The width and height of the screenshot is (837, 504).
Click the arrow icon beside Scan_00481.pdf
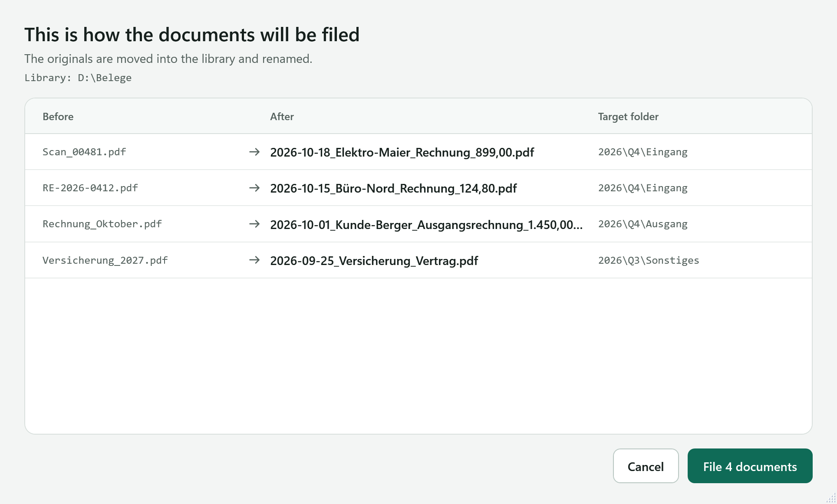pyautogui.click(x=254, y=152)
